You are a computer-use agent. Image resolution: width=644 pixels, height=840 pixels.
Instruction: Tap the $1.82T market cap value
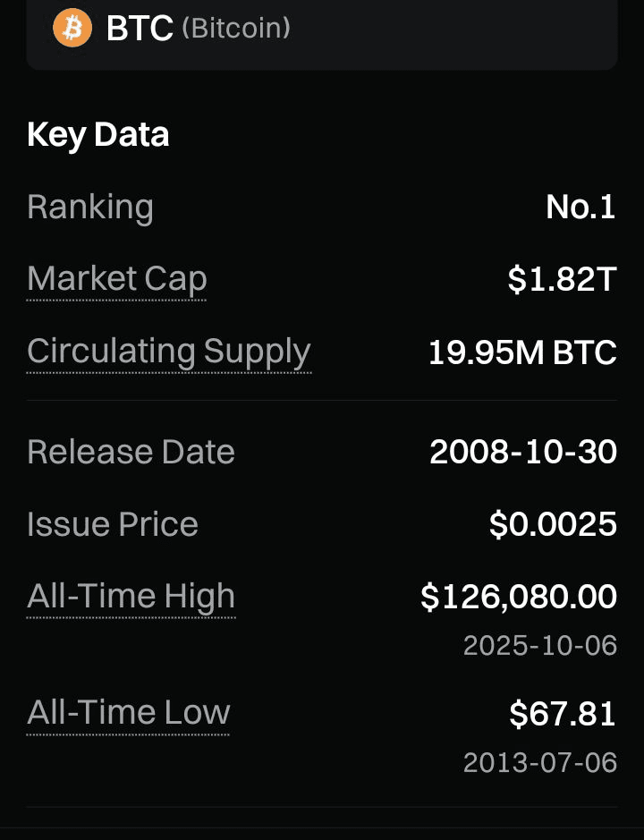[562, 280]
